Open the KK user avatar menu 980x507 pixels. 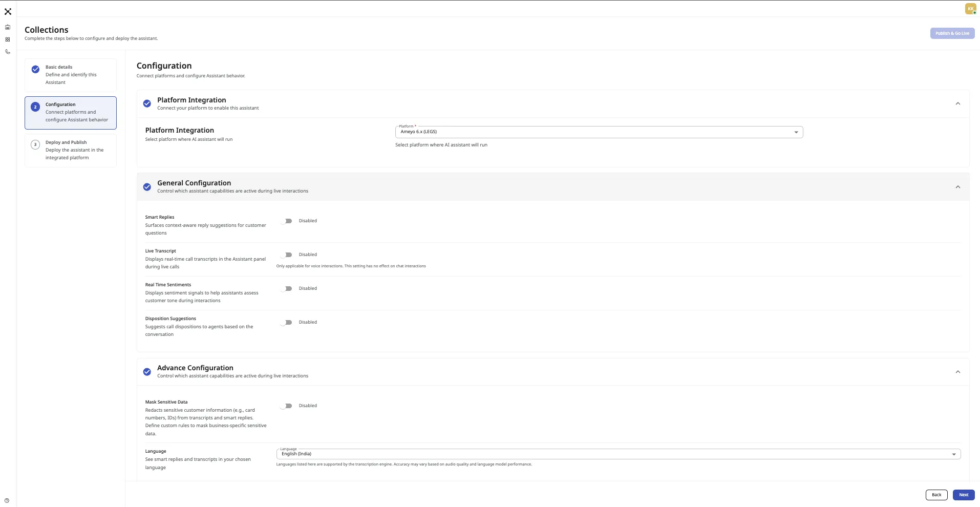click(x=970, y=9)
